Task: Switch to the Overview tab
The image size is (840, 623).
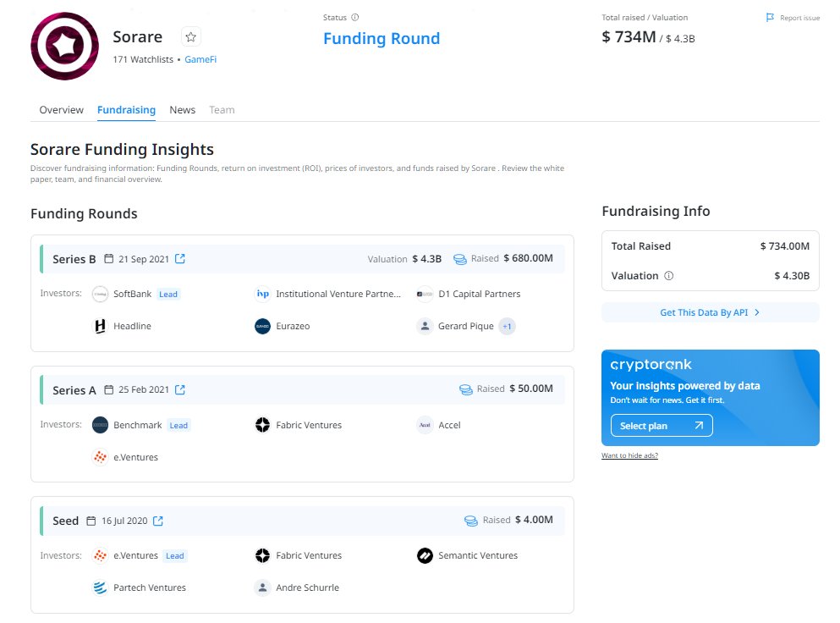Action: [62, 110]
